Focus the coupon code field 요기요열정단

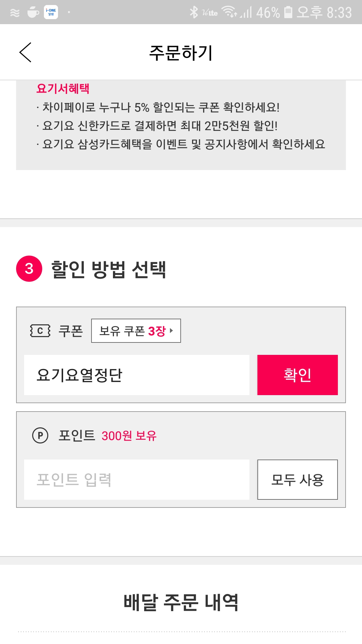click(137, 375)
